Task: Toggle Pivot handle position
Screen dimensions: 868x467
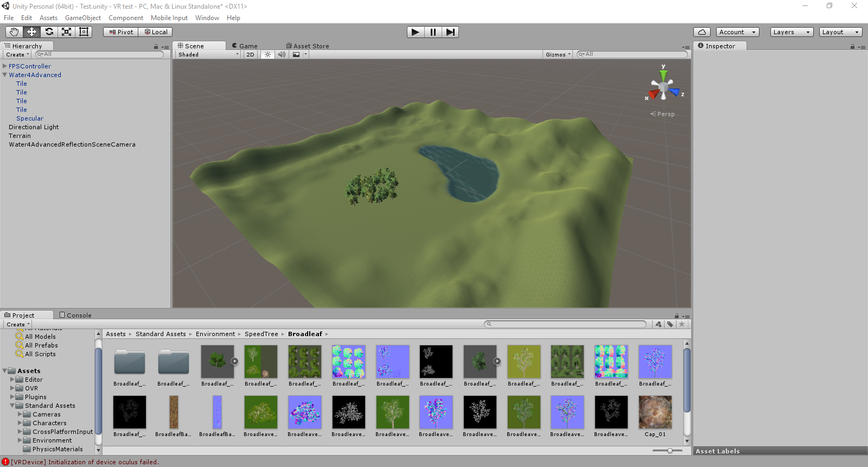Action: (121, 32)
